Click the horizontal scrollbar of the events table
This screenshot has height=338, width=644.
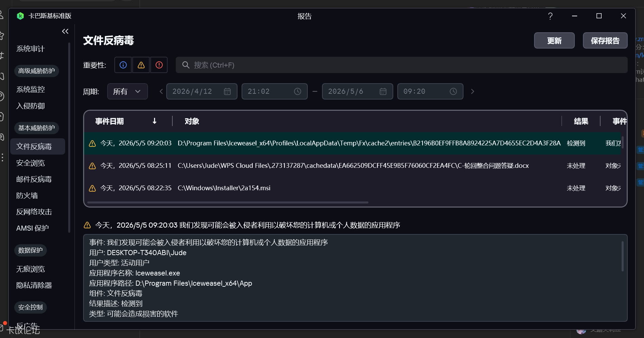point(228,202)
